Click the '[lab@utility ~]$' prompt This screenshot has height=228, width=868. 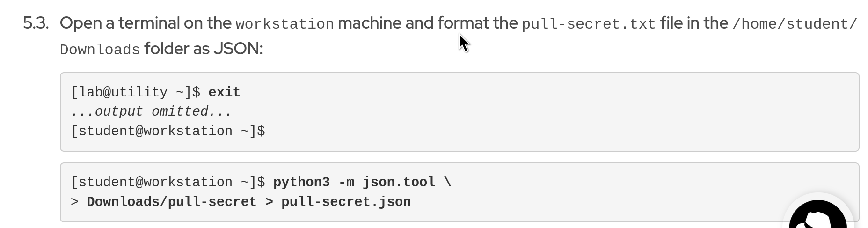136,92
